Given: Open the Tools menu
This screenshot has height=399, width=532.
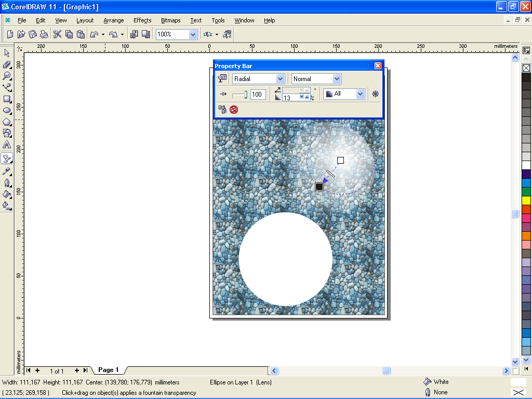Looking at the screenshot, I should coord(218,20).
